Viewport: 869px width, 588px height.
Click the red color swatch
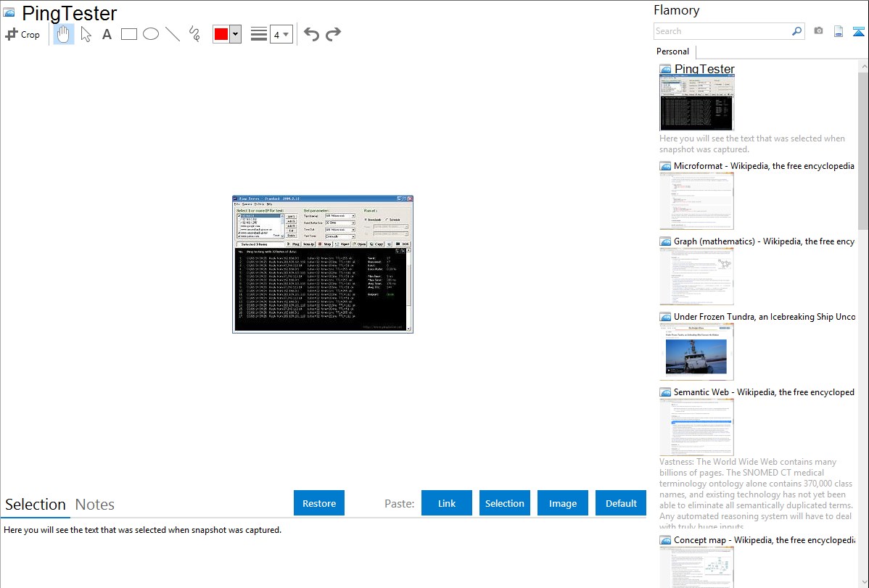[221, 34]
